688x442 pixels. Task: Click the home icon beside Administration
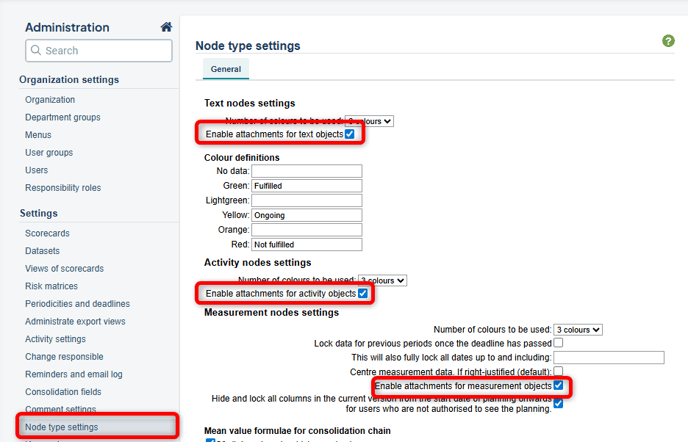pyautogui.click(x=166, y=27)
